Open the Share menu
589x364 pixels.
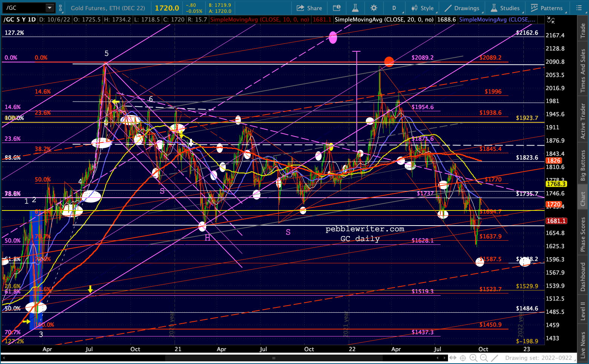click(309, 8)
